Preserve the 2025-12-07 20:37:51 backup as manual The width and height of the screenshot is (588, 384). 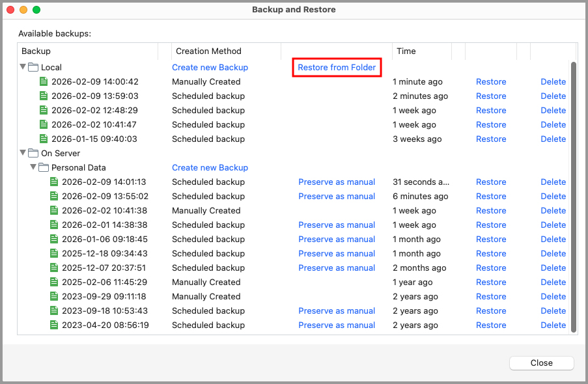(337, 267)
